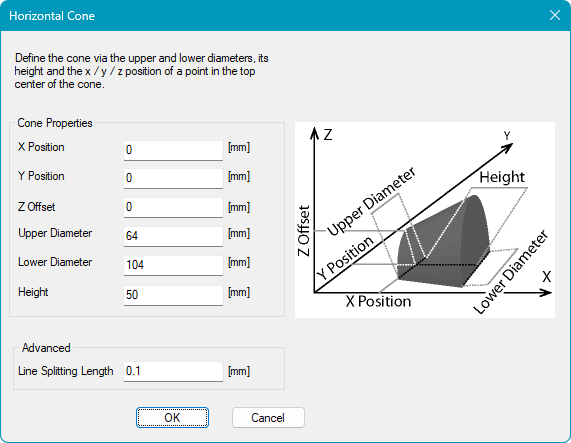Viewport: 571px width, 443px height.
Task: Click the 'Cone Properties' group title
Action: tap(55, 123)
